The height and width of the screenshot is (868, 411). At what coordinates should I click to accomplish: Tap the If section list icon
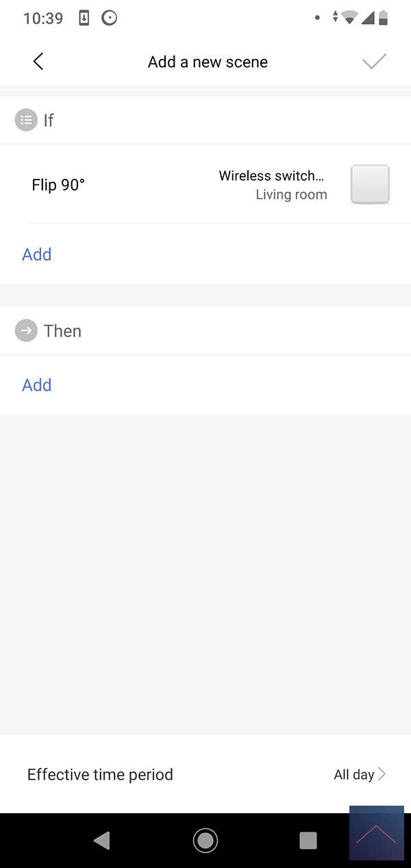coord(26,121)
